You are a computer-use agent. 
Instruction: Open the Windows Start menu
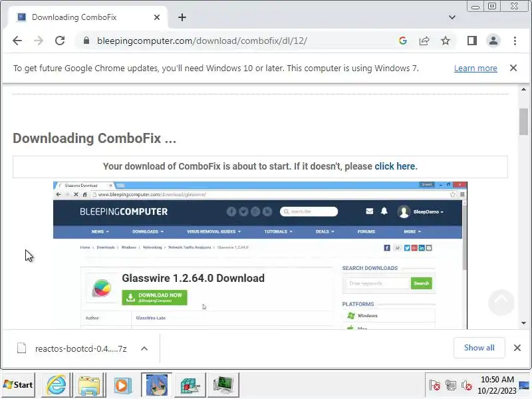(x=19, y=385)
